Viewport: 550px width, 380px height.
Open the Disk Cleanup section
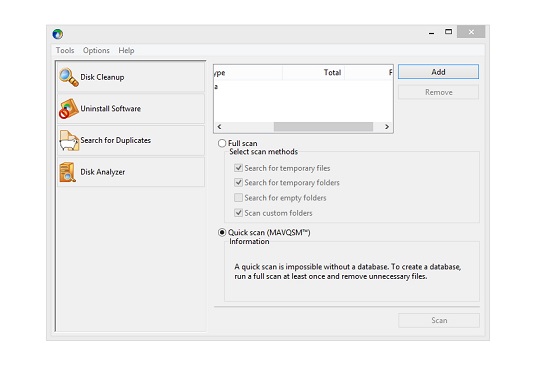[131, 77]
